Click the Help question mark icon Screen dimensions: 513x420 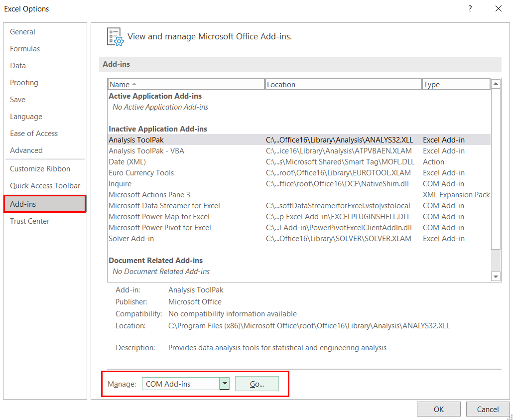click(x=470, y=9)
